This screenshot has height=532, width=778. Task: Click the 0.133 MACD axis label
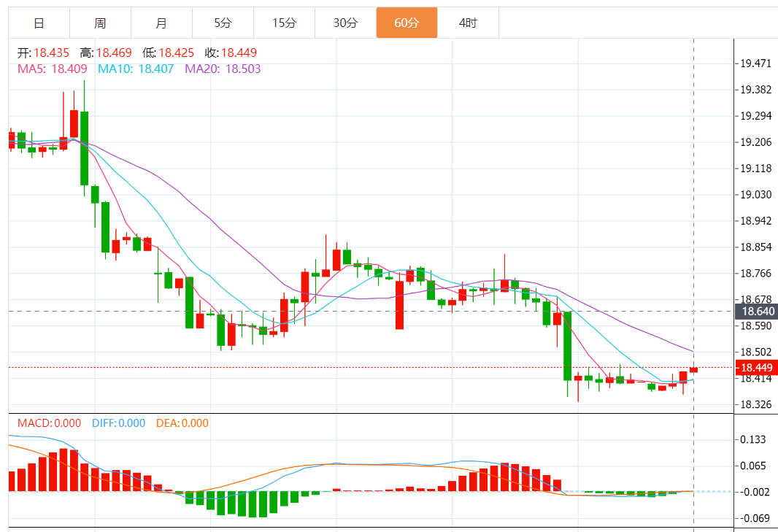[x=752, y=439]
